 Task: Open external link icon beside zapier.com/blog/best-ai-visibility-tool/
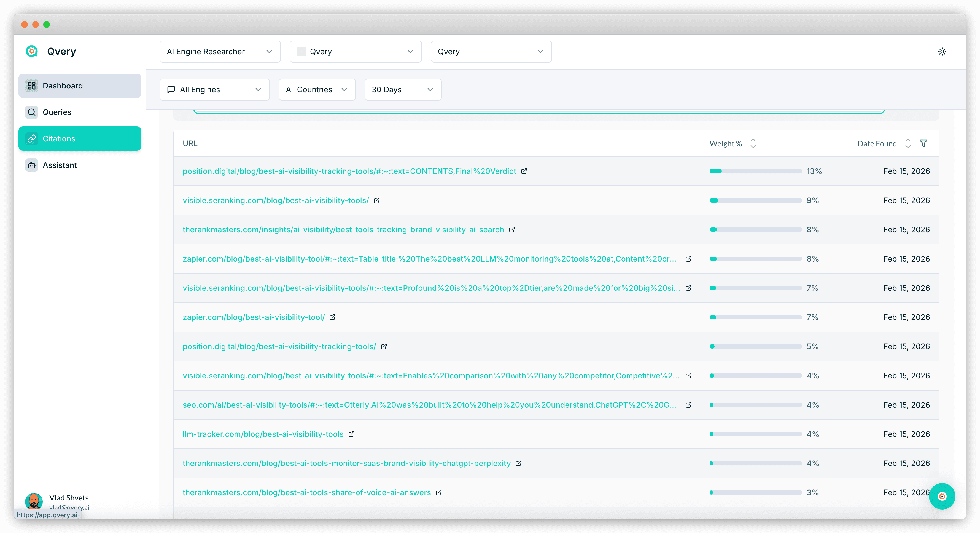[332, 317]
